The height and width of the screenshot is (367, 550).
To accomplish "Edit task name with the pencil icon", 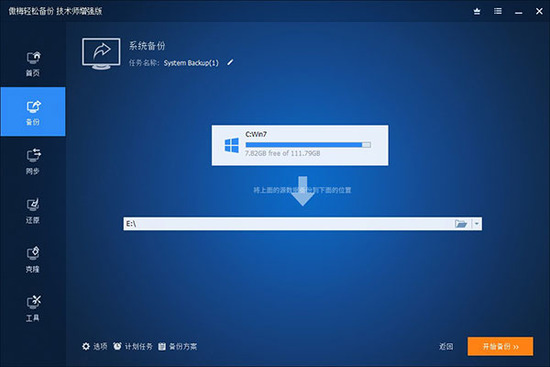I will coord(230,62).
